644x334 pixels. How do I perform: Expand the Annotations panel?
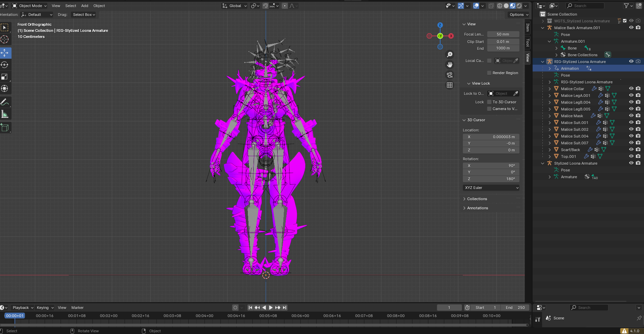tap(477, 208)
